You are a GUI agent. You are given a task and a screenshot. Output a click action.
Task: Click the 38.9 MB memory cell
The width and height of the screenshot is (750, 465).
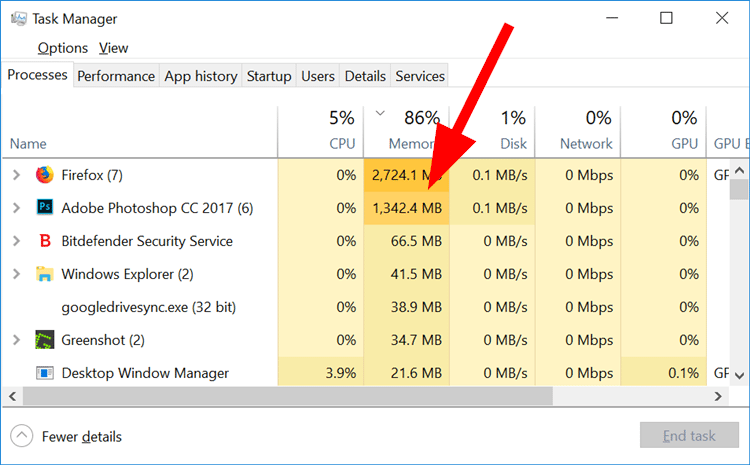[407, 307]
